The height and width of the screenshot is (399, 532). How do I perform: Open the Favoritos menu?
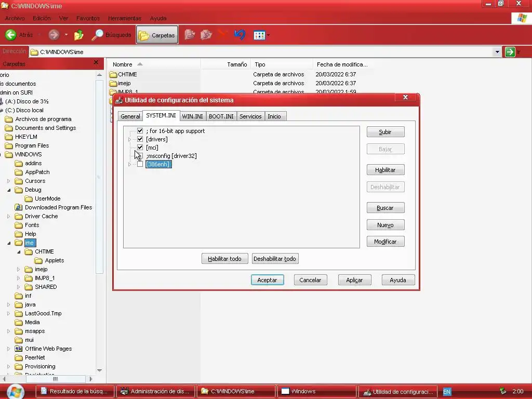(x=88, y=18)
